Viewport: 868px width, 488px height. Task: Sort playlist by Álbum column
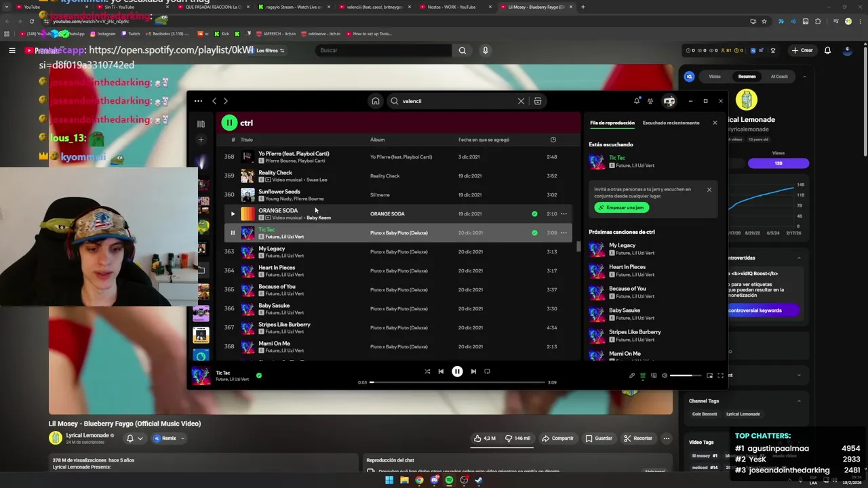(x=377, y=140)
